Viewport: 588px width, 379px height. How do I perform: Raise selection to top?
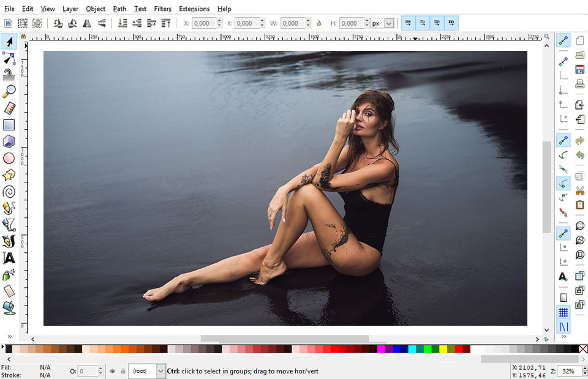click(x=165, y=23)
